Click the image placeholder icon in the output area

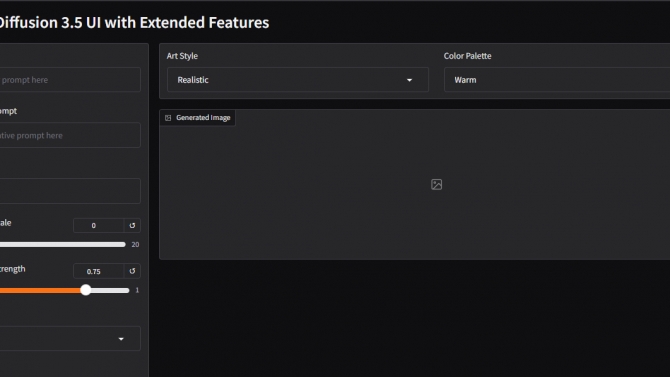(x=436, y=184)
